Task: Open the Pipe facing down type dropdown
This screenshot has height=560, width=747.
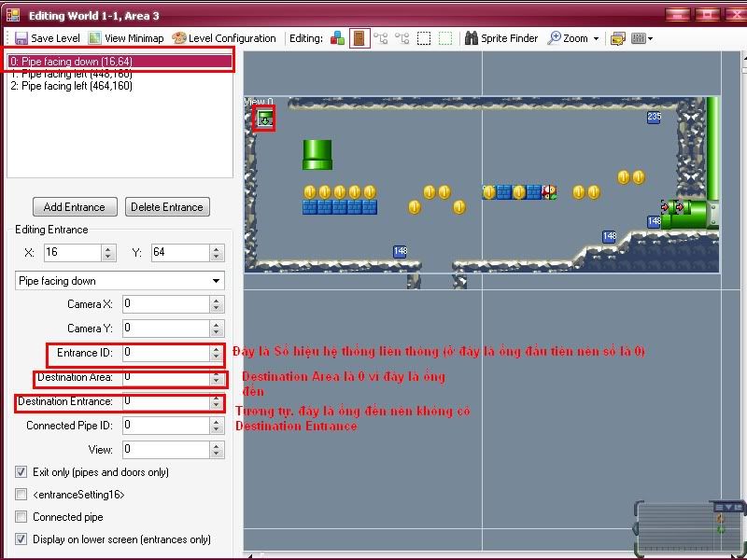Action: 120,281
